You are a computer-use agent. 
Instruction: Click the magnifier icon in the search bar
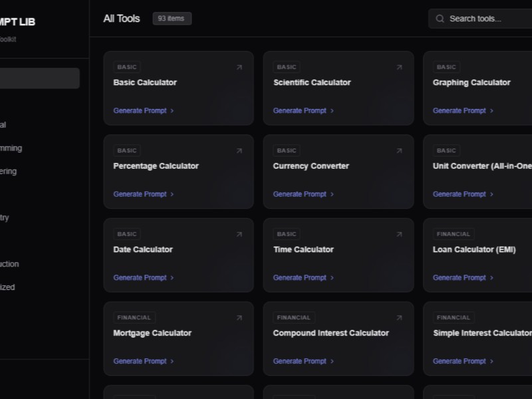[440, 19]
